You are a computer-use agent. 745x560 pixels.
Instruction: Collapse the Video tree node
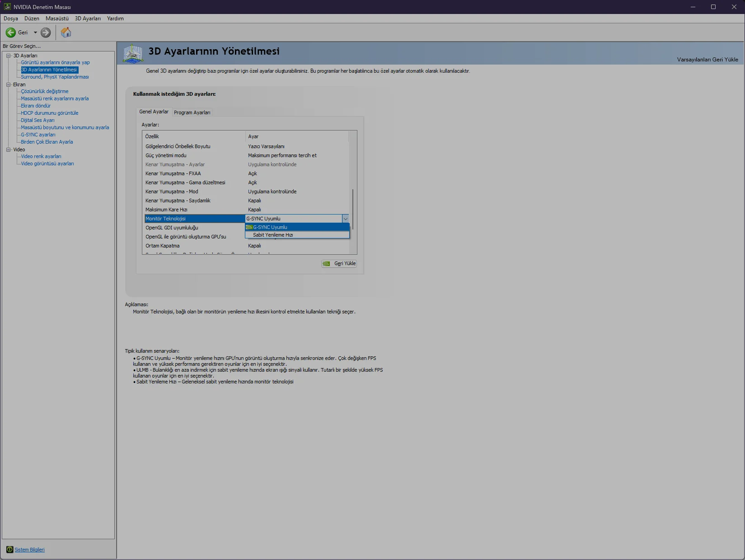pyautogui.click(x=8, y=149)
